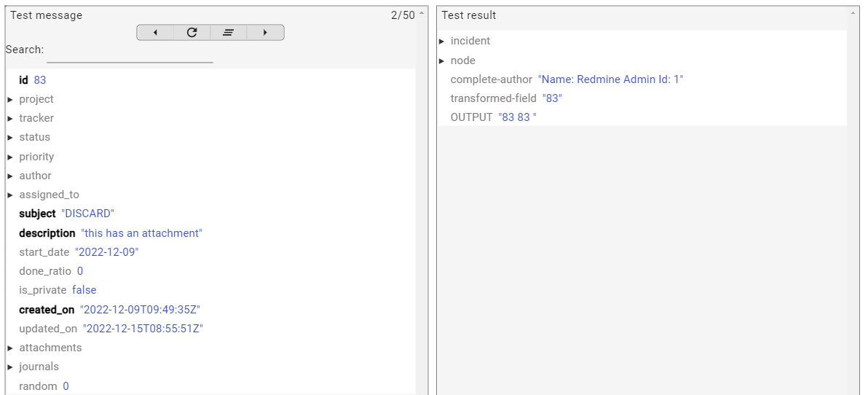Click the list lines icon in toolbar

pos(228,33)
